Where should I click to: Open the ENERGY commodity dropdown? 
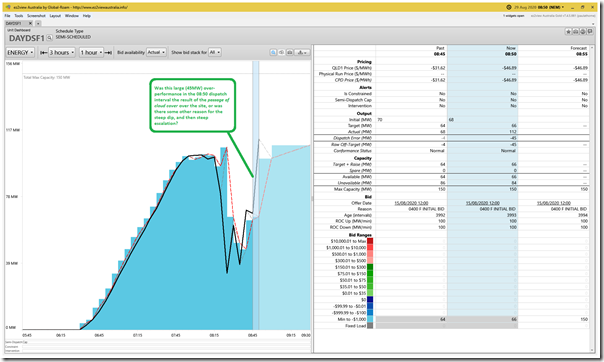[20, 52]
